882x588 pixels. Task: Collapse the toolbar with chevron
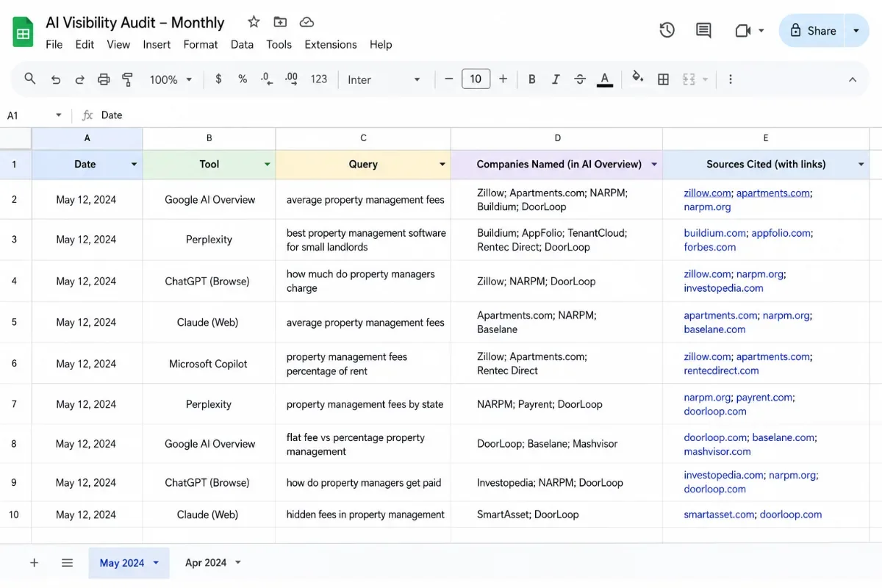tap(853, 79)
